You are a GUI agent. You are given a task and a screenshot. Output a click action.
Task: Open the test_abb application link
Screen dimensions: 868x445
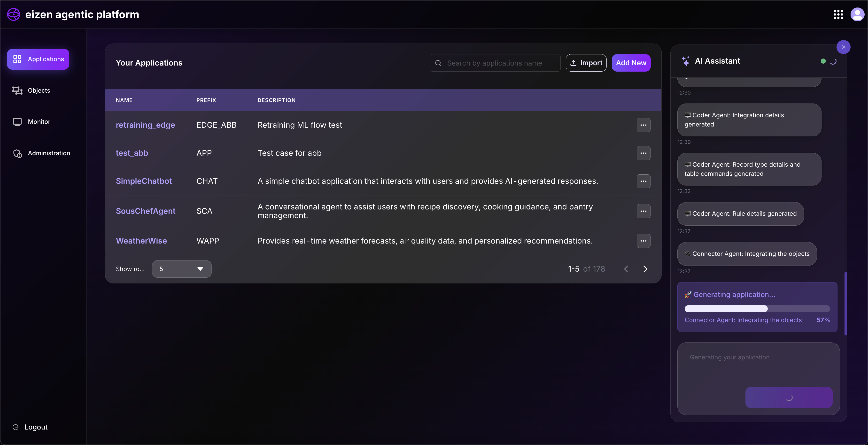click(x=132, y=153)
